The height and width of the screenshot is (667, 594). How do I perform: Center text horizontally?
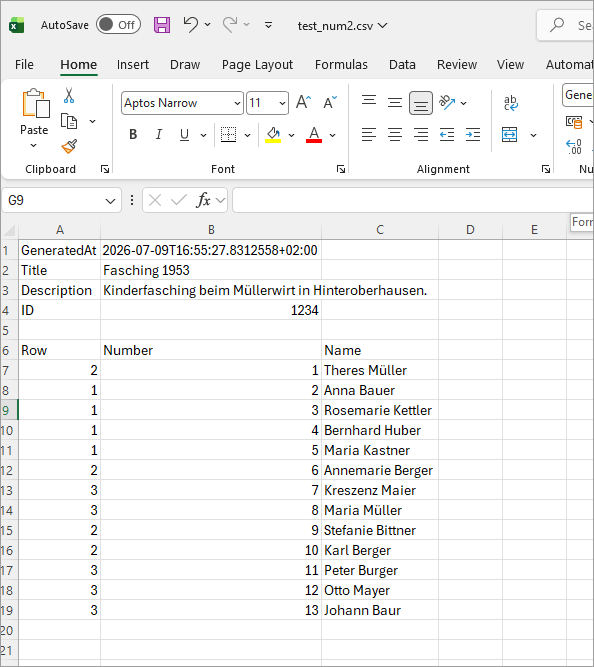[395, 135]
